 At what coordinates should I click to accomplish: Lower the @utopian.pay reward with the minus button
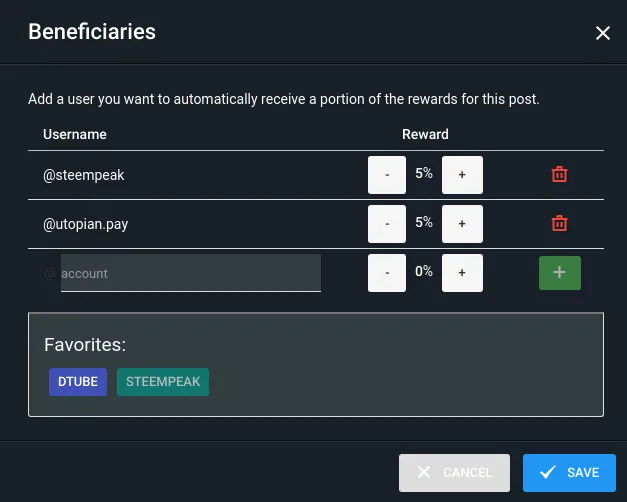[387, 224]
